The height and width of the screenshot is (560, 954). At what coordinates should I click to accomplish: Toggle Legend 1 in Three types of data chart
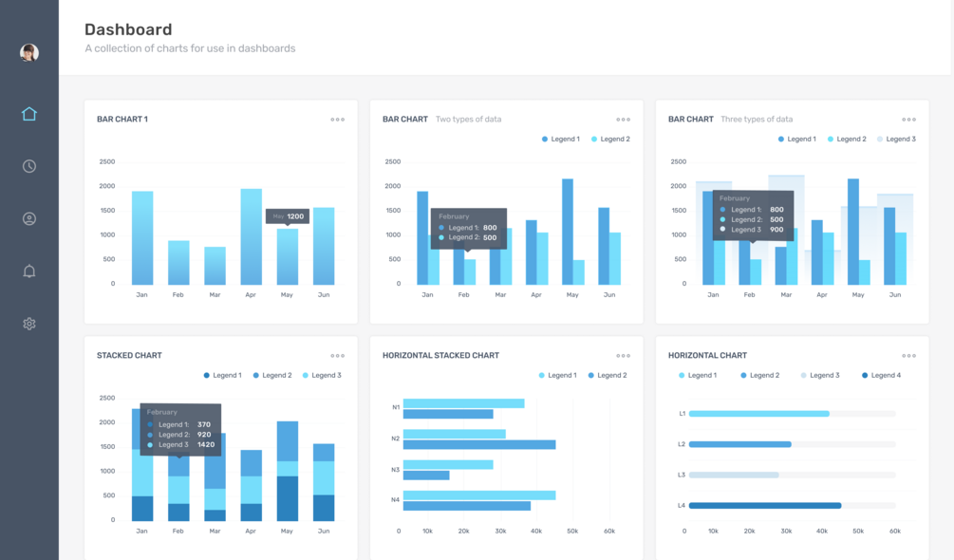[x=797, y=140]
